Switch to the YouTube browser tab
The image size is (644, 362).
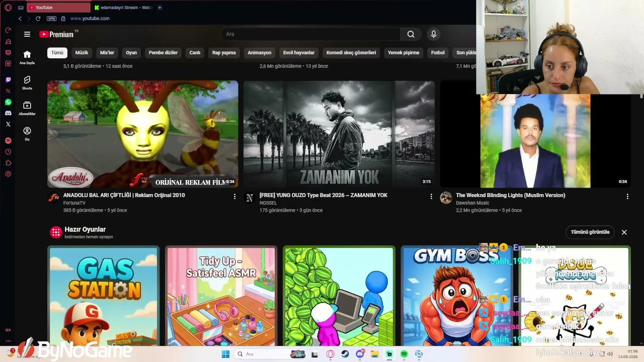click(59, 8)
